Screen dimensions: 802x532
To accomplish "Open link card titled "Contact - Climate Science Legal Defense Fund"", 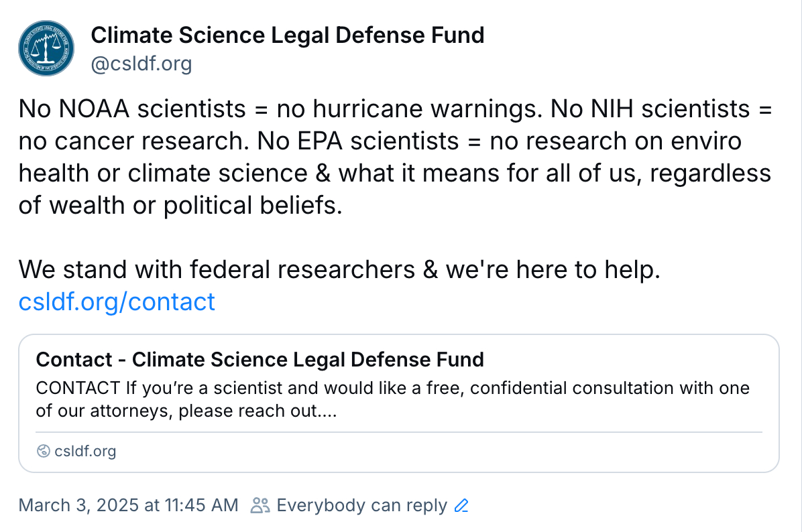I will tap(260, 360).
